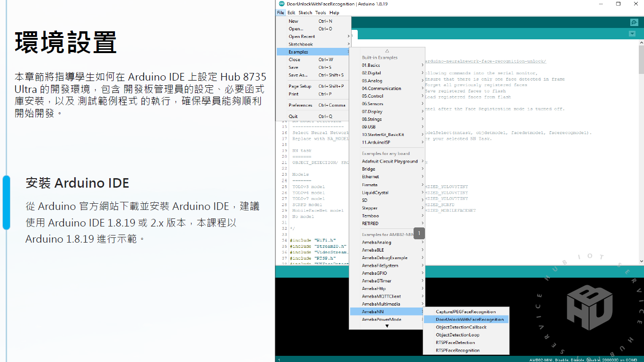Choose Save As... in the File menu
644x362 pixels.
[314, 75]
